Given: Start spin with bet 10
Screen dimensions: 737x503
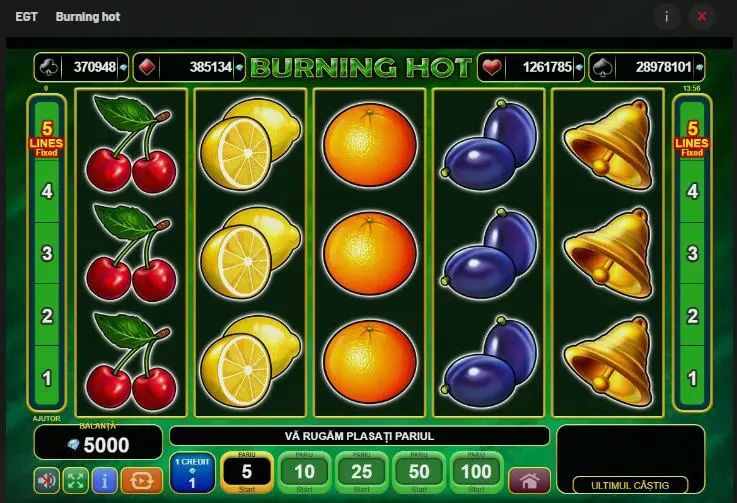Looking at the screenshot, I should pyautogui.click(x=304, y=472).
